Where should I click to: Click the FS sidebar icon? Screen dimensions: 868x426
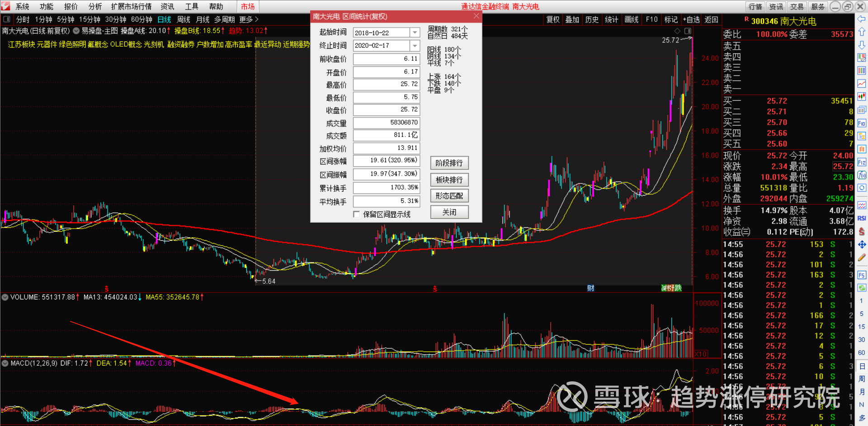point(862,275)
